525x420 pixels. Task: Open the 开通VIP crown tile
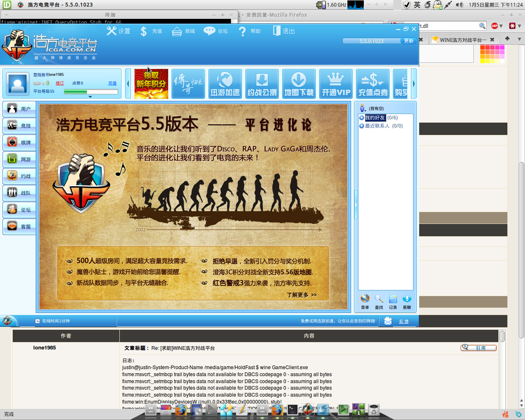336,84
